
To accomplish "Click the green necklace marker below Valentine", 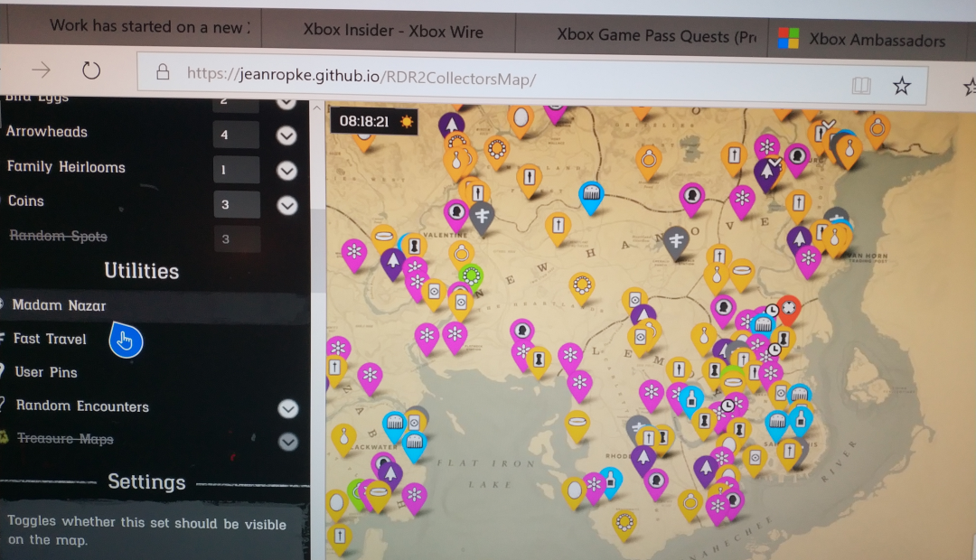I will click(x=471, y=275).
